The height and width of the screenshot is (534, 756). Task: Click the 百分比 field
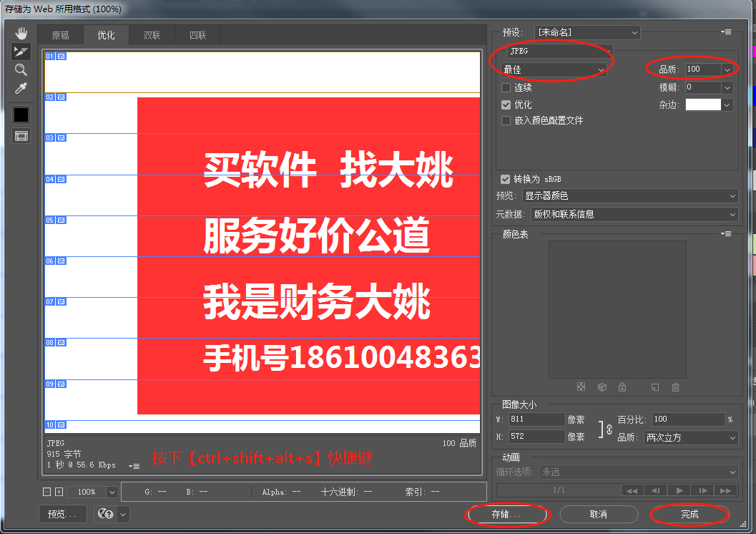coord(689,419)
